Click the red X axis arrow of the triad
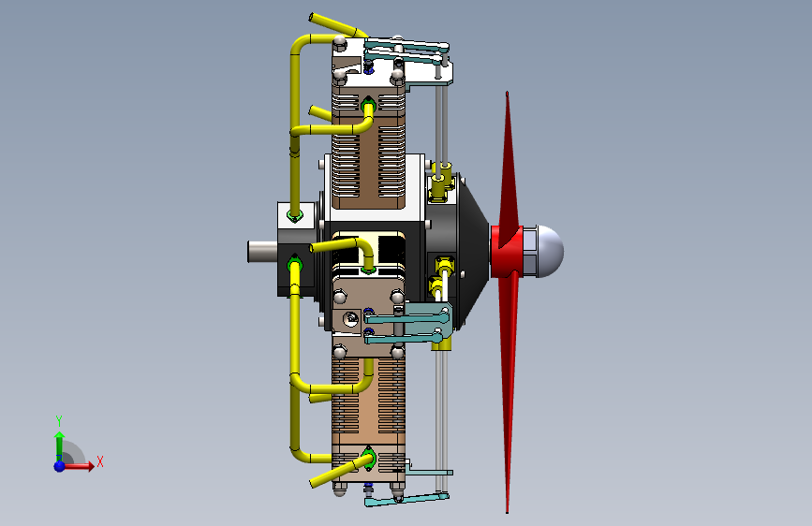 coord(78,466)
